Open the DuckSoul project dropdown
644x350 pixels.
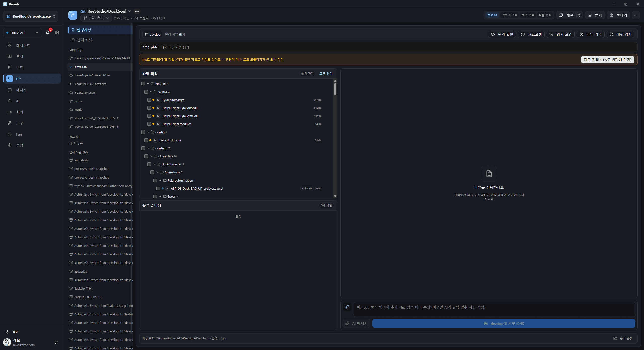(22, 33)
